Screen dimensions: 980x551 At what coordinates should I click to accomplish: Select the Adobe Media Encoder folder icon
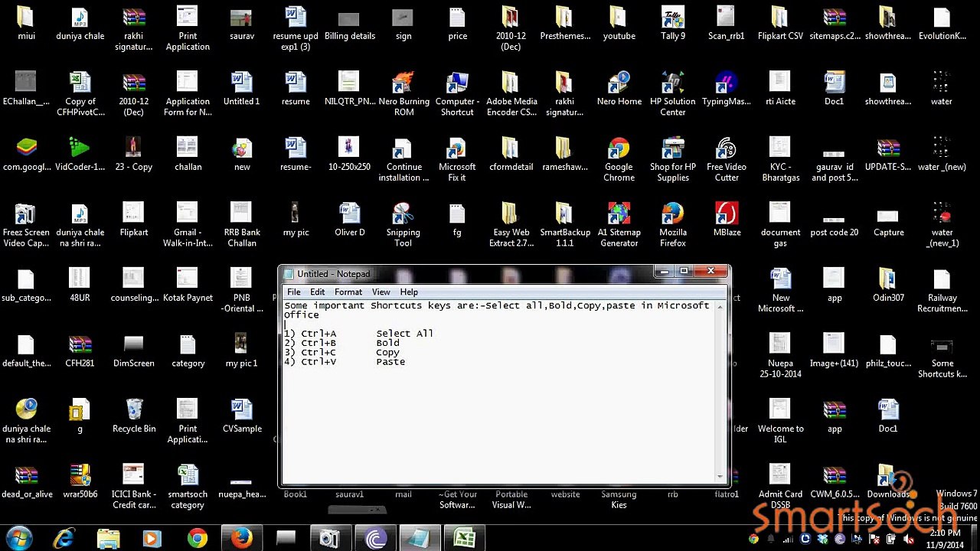click(x=511, y=94)
